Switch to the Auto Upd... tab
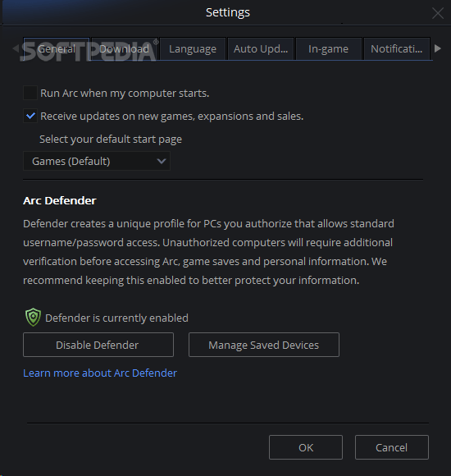 point(261,49)
